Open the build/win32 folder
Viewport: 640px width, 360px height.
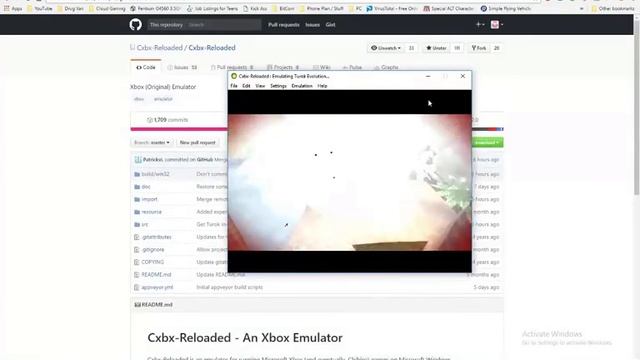coord(156,174)
